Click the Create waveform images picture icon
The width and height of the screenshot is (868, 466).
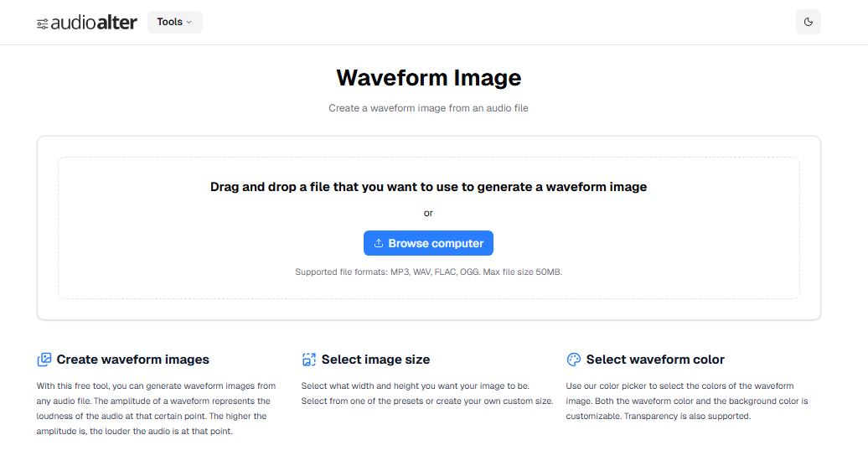(44, 360)
